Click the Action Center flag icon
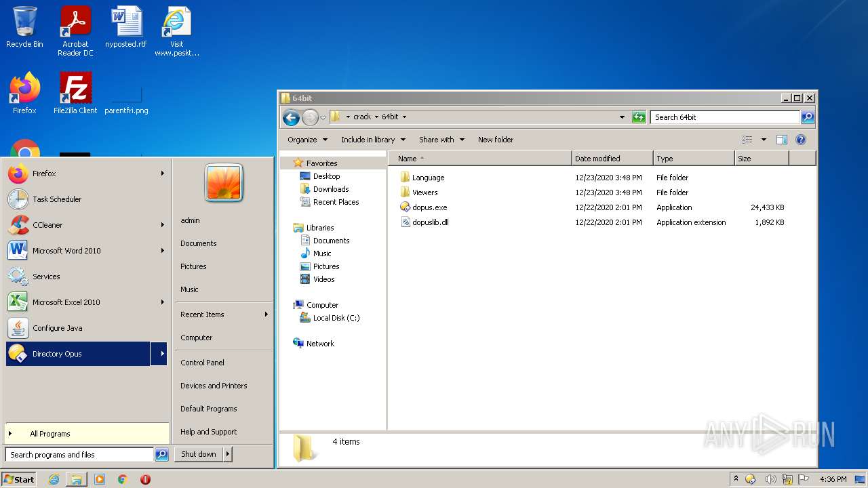 (804, 479)
